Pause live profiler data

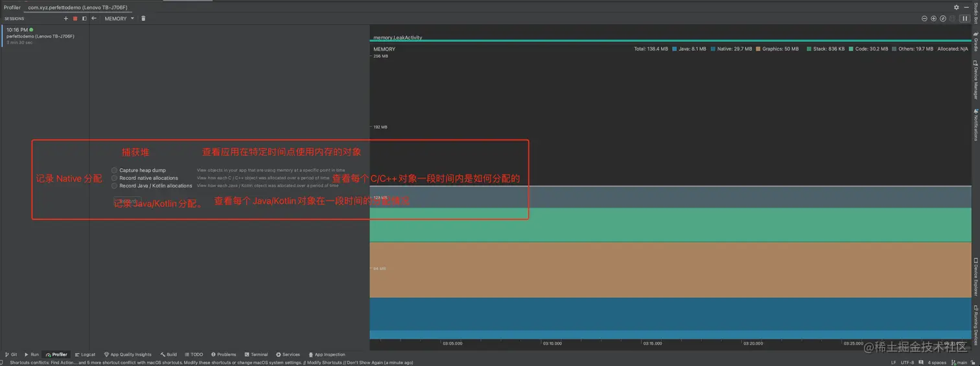[964, 19]
